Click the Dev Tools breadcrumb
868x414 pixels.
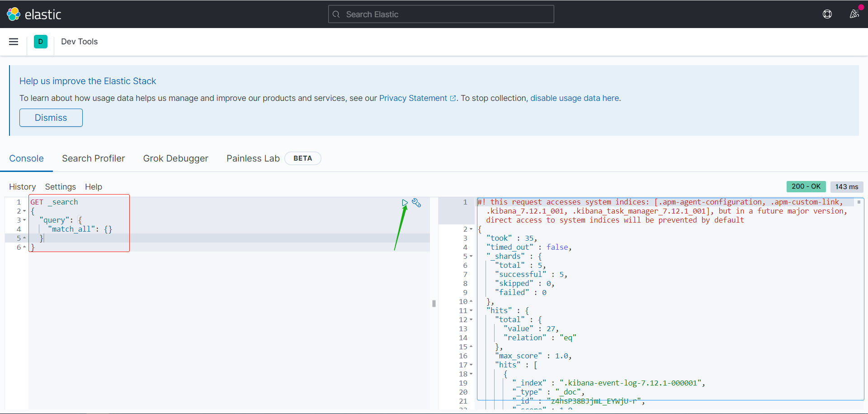(80, 42)
